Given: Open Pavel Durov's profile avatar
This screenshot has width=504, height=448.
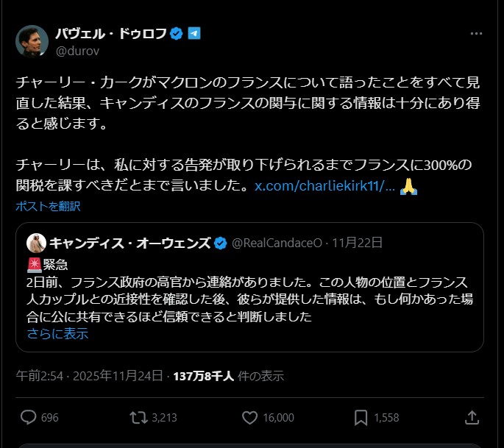Looking at the screenshot, I should 32,42.
